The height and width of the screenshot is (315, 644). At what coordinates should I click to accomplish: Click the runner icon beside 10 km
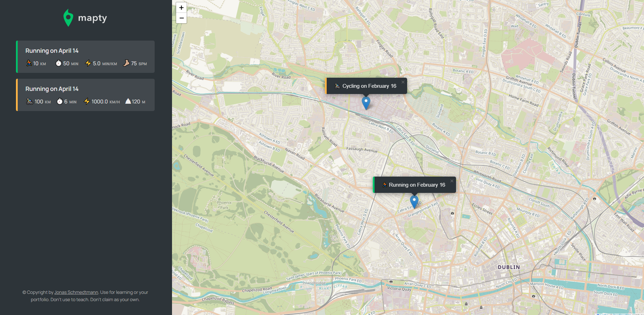(29, 63)
